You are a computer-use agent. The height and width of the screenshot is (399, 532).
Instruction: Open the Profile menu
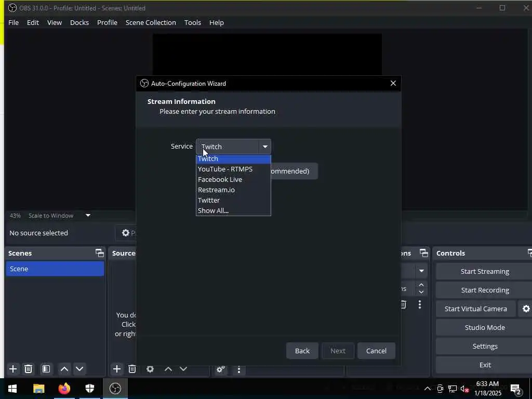pos(107,22)
